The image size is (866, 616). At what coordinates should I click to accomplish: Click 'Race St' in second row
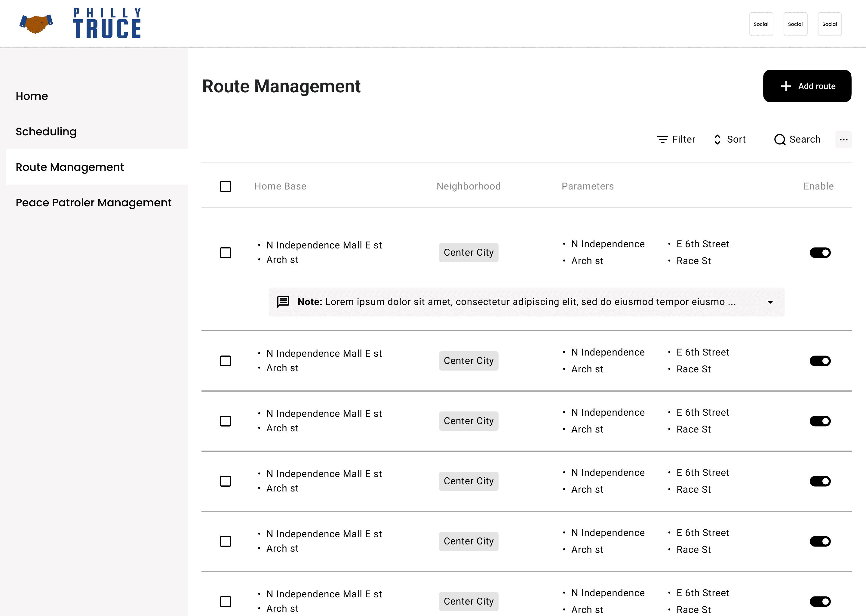693,369
